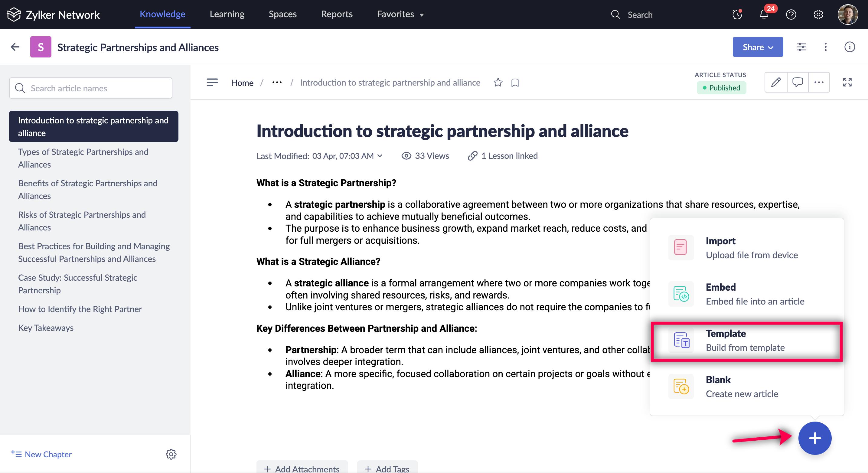Click the fullscreen expand icon
This screenshot has width=868, height=473.
pyautogui.click(x=847, y=82)
